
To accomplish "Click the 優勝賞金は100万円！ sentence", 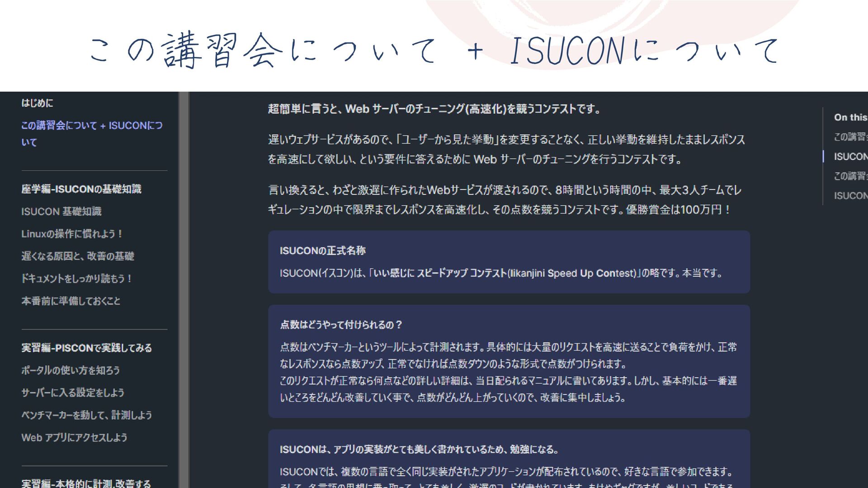I will 678,210.
